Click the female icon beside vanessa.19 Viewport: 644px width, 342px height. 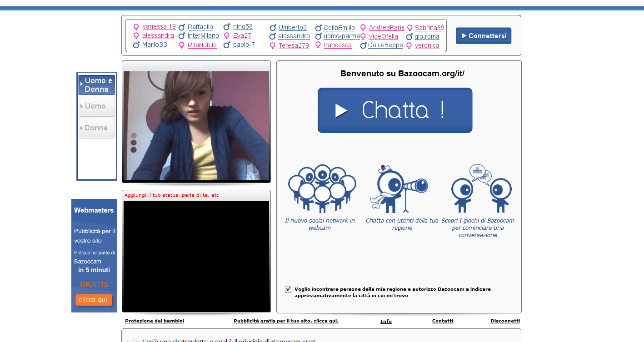tap(136, 27)
